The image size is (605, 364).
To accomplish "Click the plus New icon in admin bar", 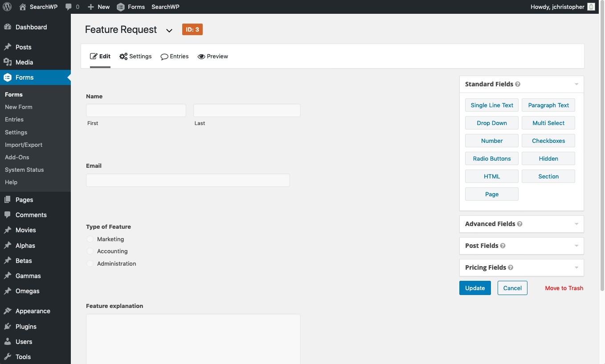I will (91, 7).
